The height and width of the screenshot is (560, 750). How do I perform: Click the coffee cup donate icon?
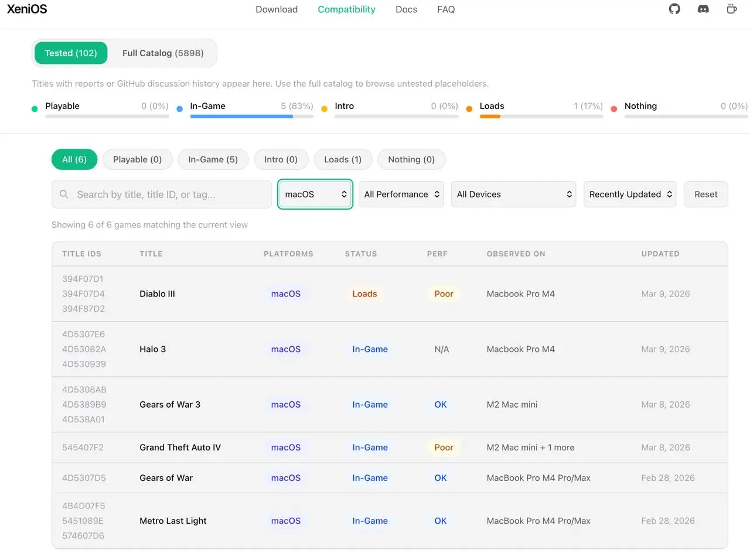[x=732, y=9]
